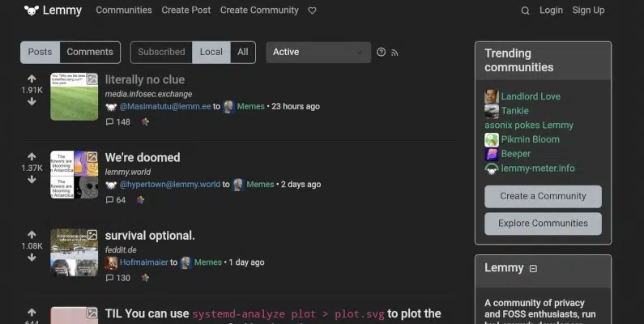Click the Lemmy mouse logo
The width and height of the screenshot is (644, 324).
tap(32, 11)
